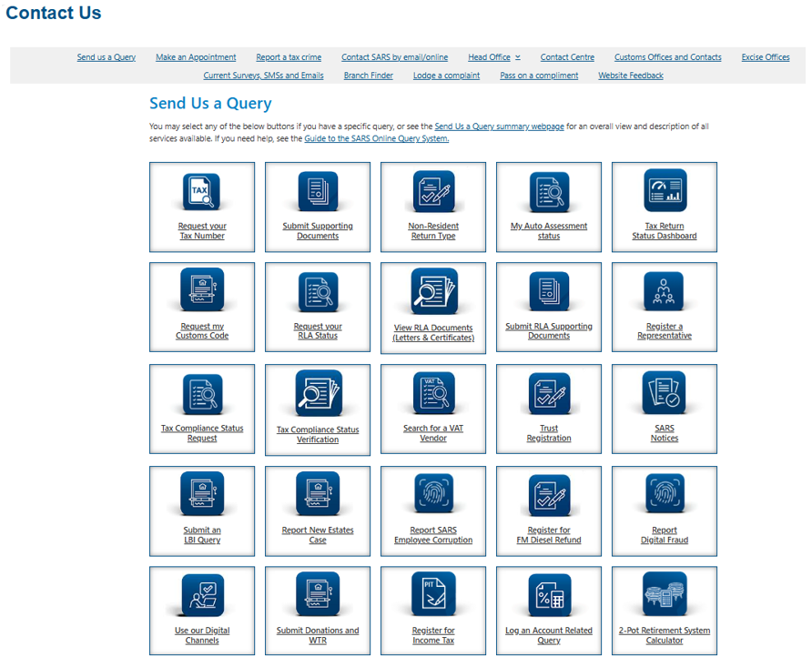The width and height of the screenshot is (812, 657).
Task: Open the Tax Compliance Status Verification icon
Action: click(319, 393)
